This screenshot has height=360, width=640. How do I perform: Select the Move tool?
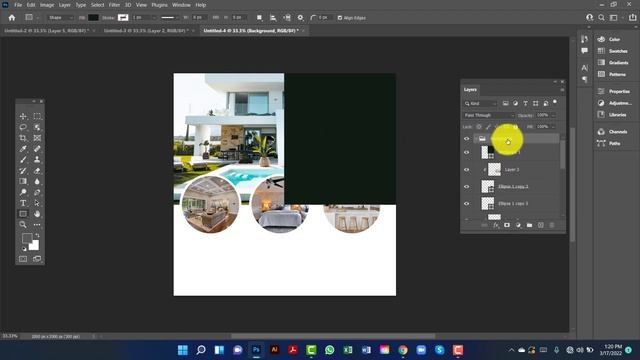point(23,116)
